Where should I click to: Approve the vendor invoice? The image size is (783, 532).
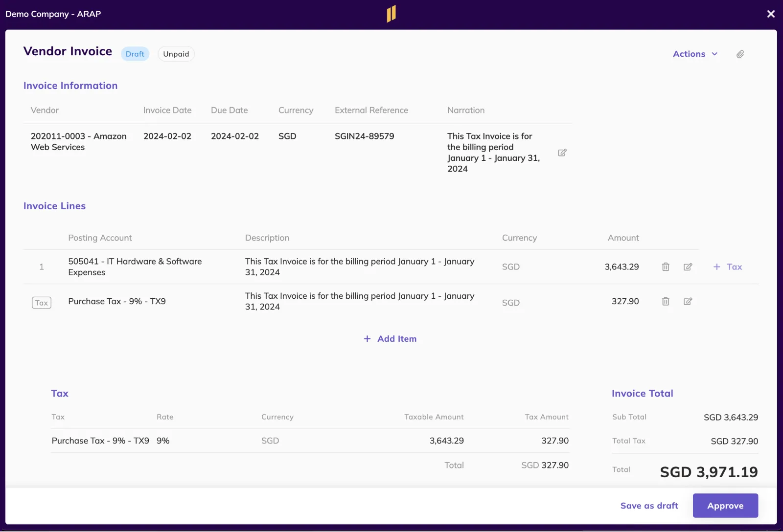click(725, 506)
